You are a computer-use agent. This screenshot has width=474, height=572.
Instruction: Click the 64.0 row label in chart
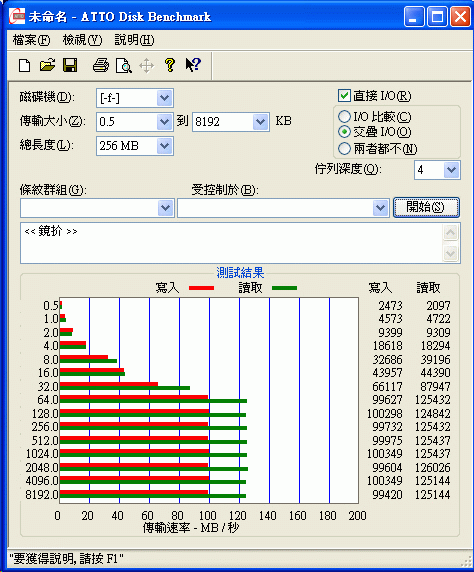(48, 400)
